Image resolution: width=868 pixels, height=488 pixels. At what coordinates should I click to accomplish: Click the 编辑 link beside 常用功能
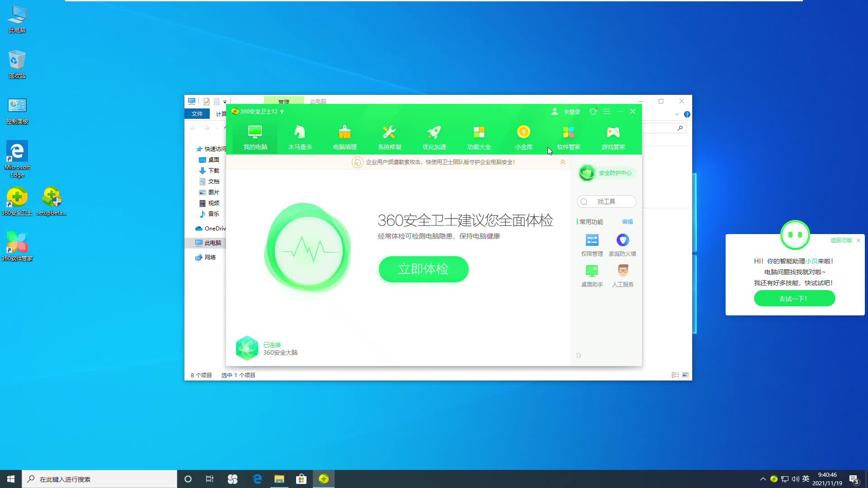(x=627, y=222)
